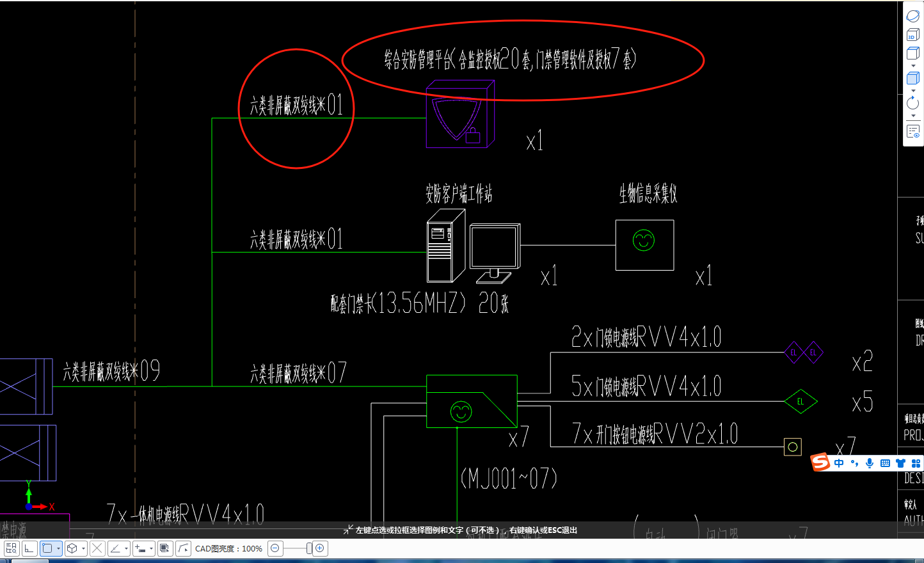Image resolution: width=924 pixels, height=563 pixels.
Task: Click the 生物信息采集仪 label
Action: tap(648, 193)
